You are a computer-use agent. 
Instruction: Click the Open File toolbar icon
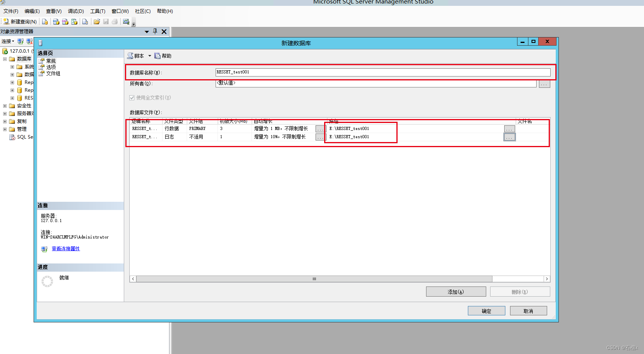[x=96, y=21]
